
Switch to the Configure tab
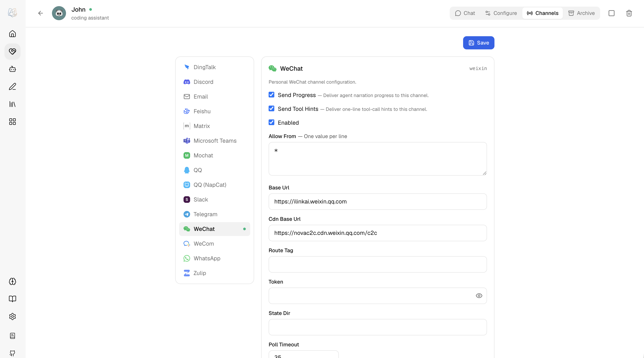[x=501, y=13]
